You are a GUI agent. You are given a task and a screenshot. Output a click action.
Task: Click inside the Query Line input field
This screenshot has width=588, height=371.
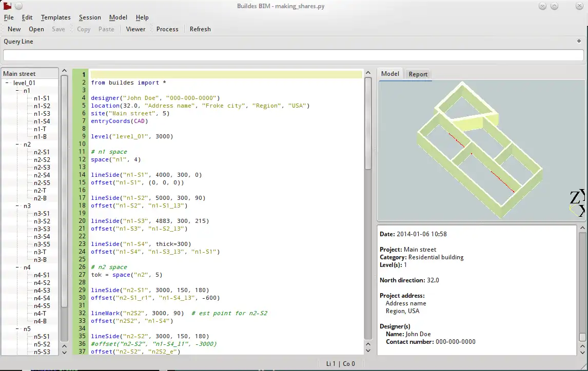point(293,55)
